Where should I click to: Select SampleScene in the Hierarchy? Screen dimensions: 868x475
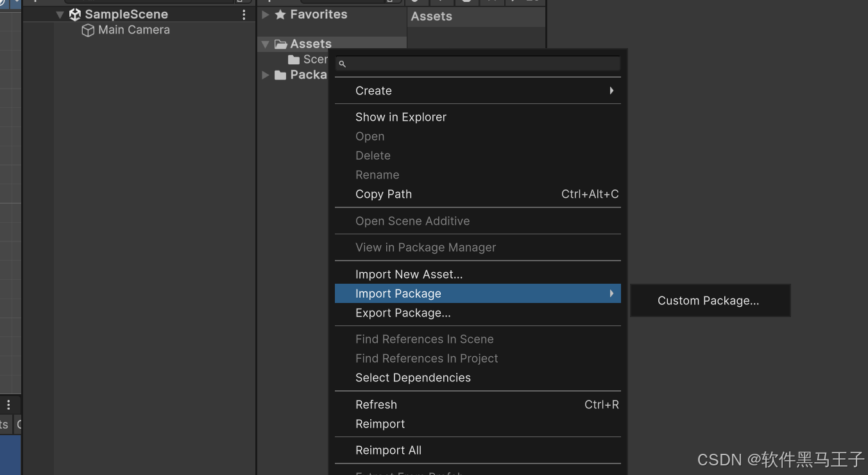[126, 14]
